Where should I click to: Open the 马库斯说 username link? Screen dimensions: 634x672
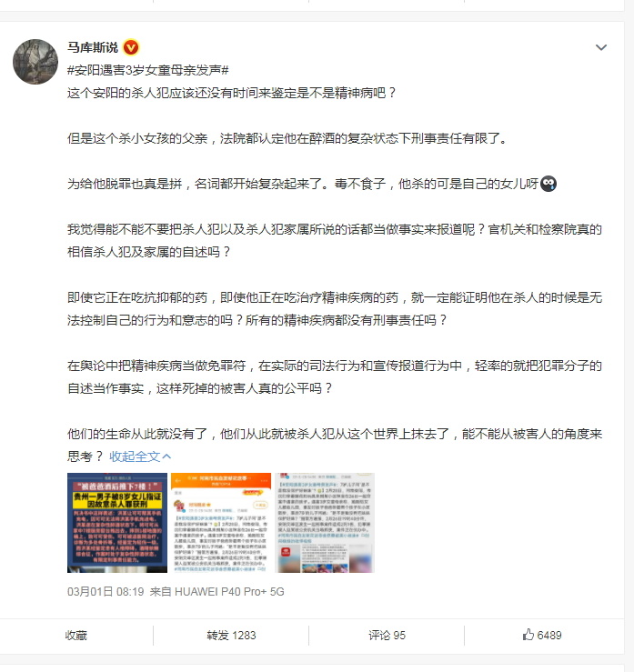93,47
